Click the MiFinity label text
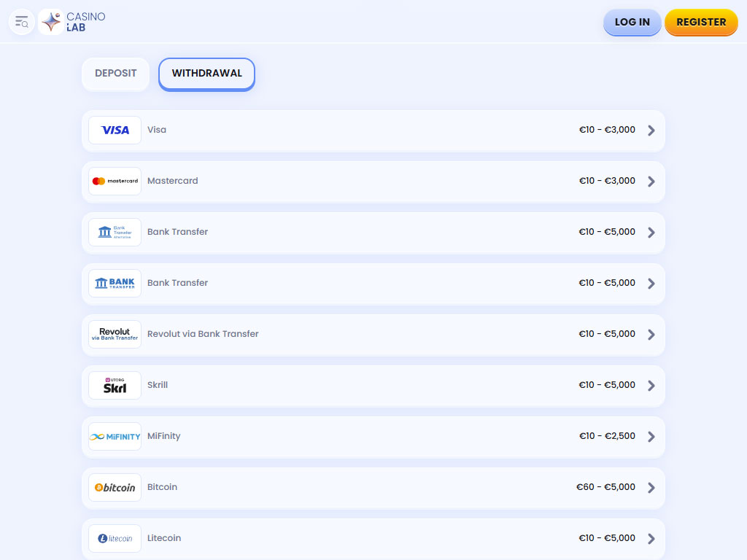747x560 pixels. pyautogui.click(x=164, y=436)
